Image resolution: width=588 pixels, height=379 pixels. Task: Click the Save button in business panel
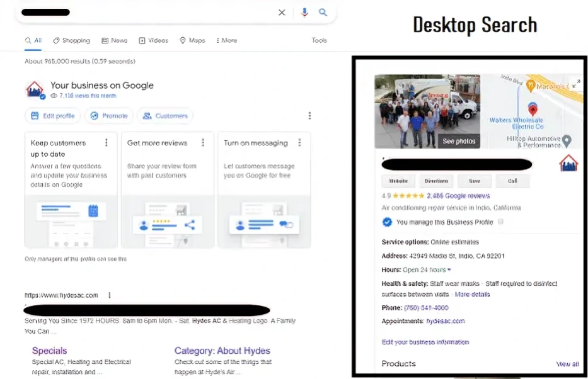tap(475, 181)
